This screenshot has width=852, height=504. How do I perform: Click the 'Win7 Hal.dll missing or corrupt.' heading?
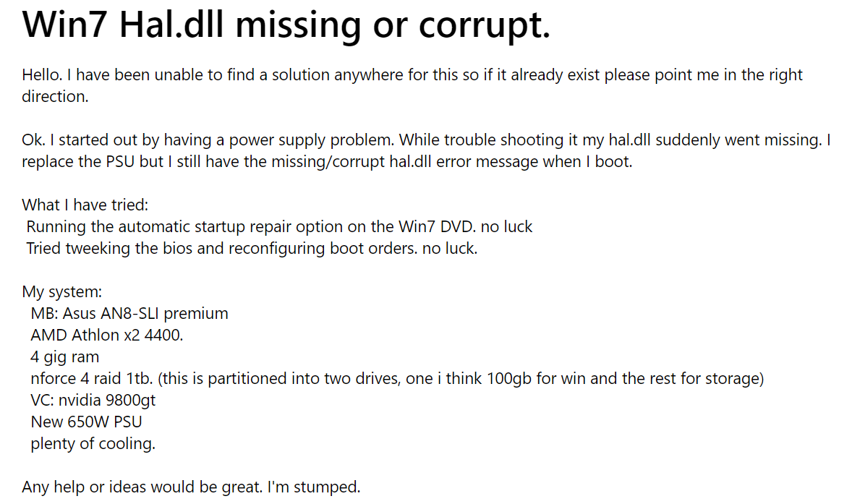pos(286,26)
